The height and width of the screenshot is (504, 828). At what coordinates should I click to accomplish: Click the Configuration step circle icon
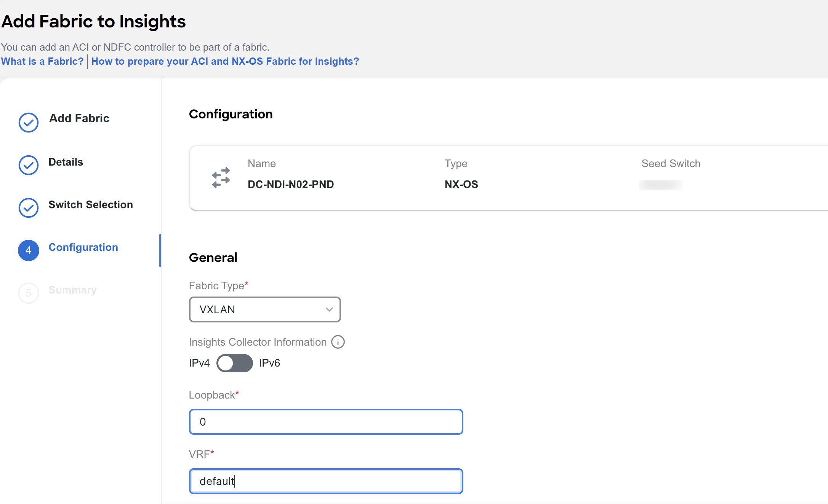coord(28,248)
